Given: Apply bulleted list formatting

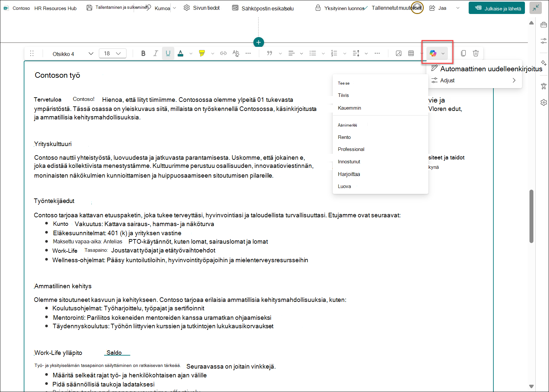Looking at the screenshot, I should (x=313, y=53).
